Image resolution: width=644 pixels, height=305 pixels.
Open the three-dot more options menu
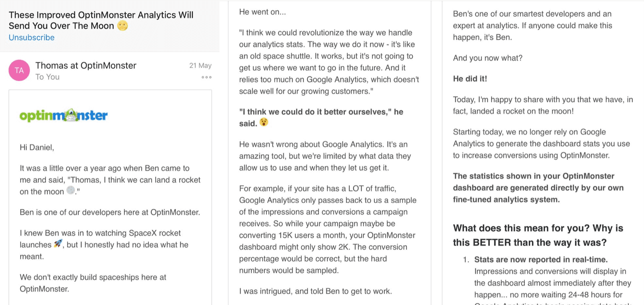(206, 77)
